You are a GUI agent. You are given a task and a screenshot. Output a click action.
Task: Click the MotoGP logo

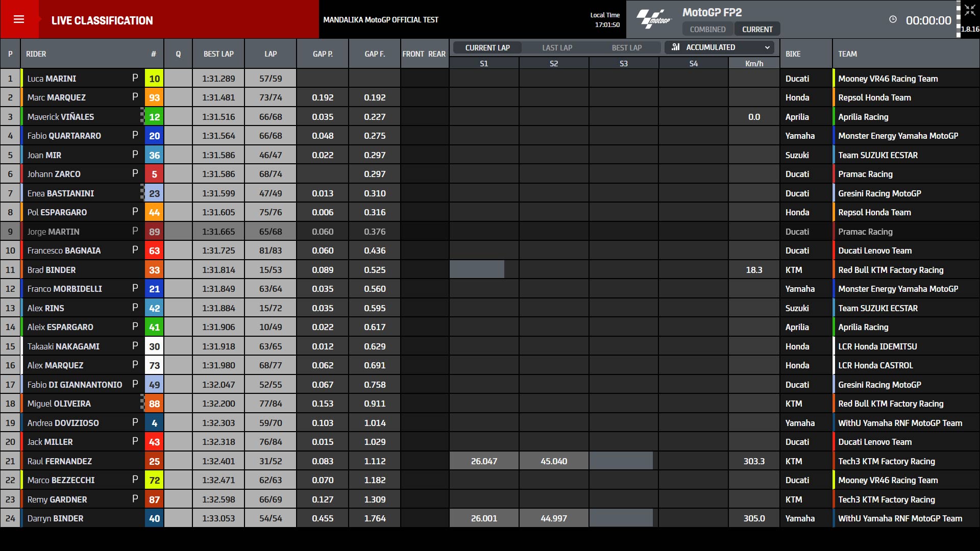point(654,19)
